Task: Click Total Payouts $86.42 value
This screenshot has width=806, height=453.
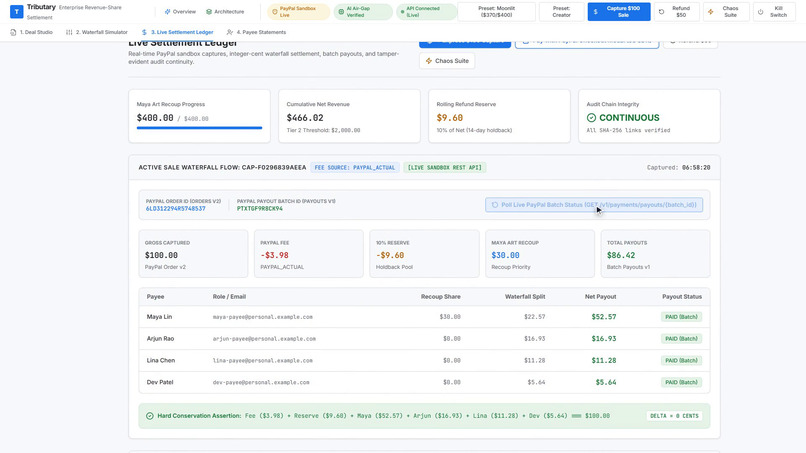Action: (x=620, y=255)
